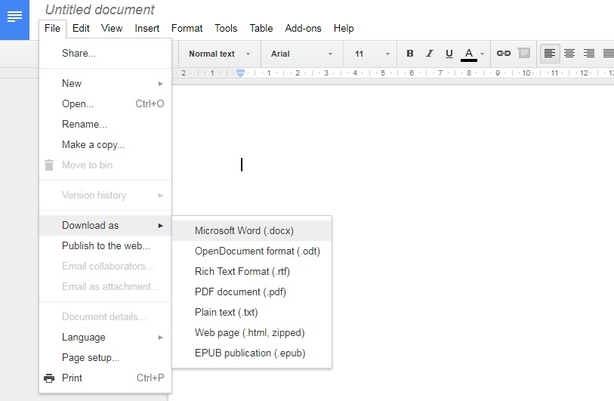Viewport: 614px width, 401px height.
Task: Open the File menu
Action: (52, 29)
